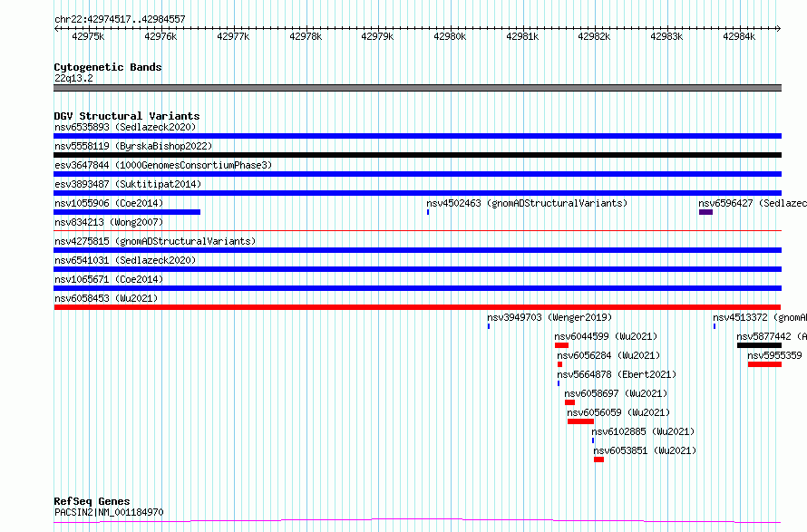Open the nsv4513372 variant label
The height and width of the screenshot is (532, 807).
click(760, 317)
